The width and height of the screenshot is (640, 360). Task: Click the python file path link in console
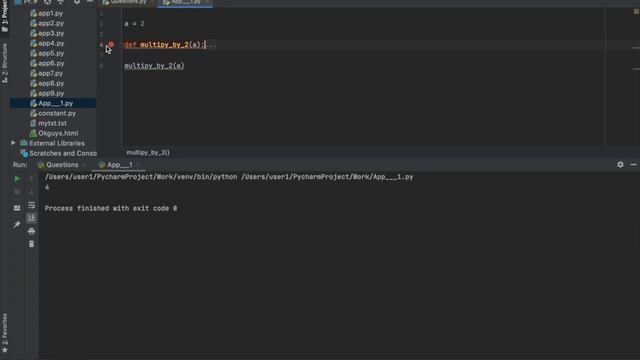click(327, 177)
